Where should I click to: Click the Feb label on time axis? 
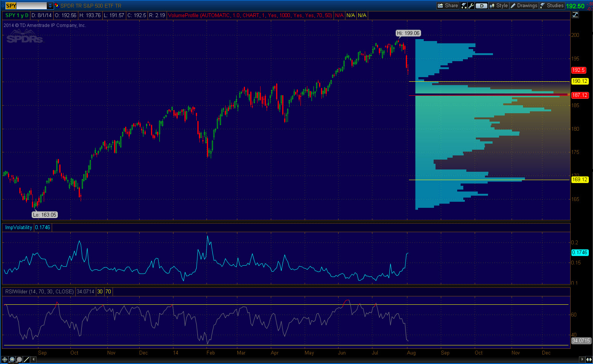(x=211, y=353)
